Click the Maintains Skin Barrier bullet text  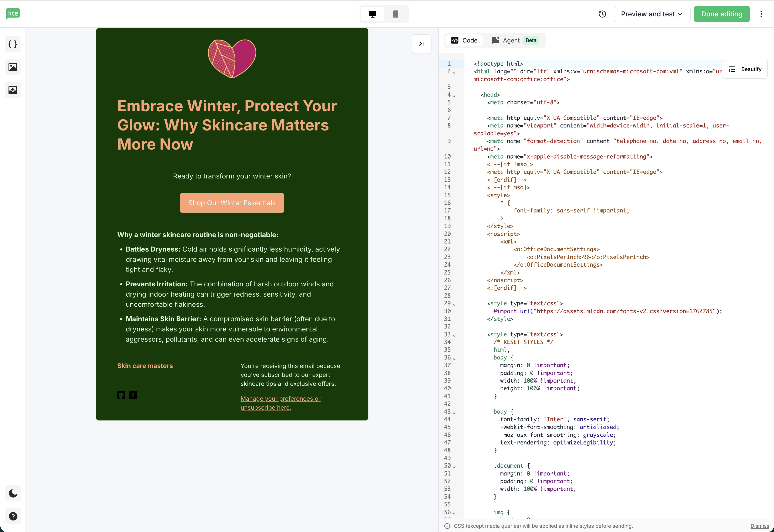[x=230, y=329]
